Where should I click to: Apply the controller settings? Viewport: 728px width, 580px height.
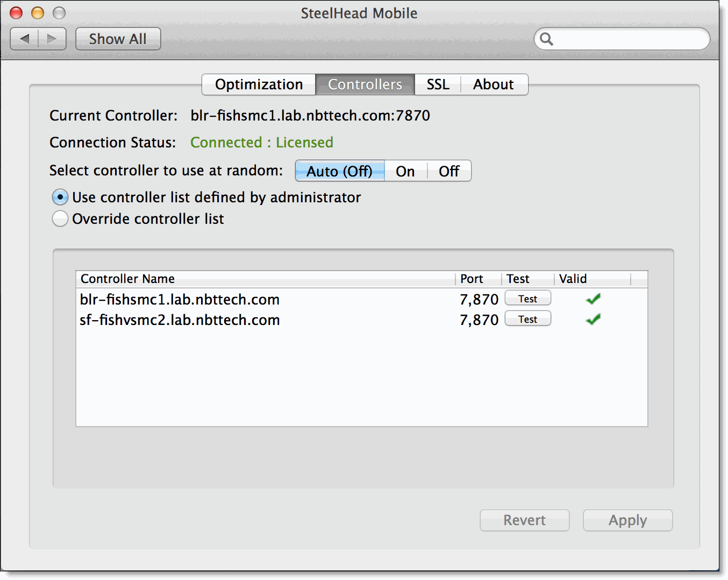627,520
